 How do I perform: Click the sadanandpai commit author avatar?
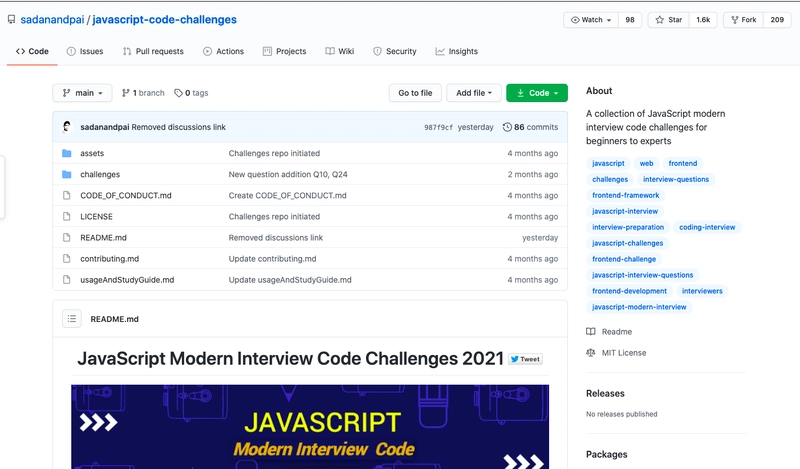pos(67,127)
